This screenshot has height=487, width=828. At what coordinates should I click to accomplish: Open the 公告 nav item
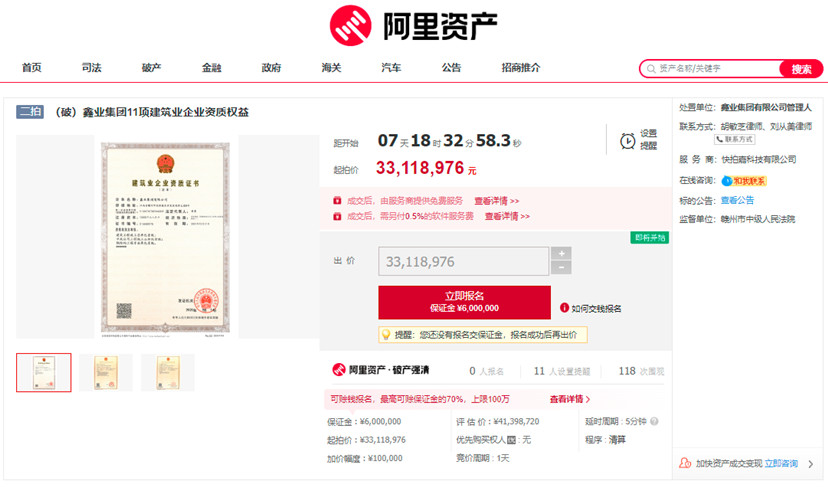451,68
